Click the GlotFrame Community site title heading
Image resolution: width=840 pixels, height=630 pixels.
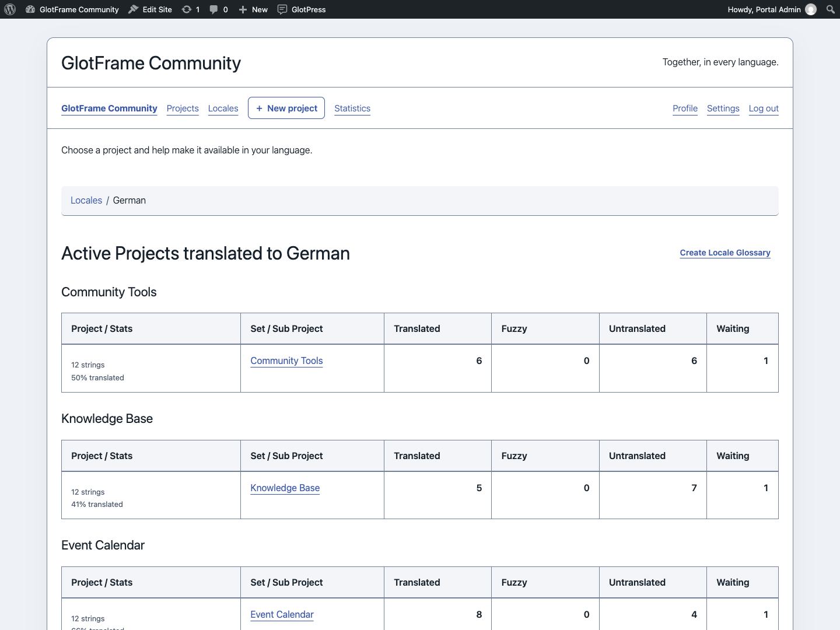[x=151, y=63]
